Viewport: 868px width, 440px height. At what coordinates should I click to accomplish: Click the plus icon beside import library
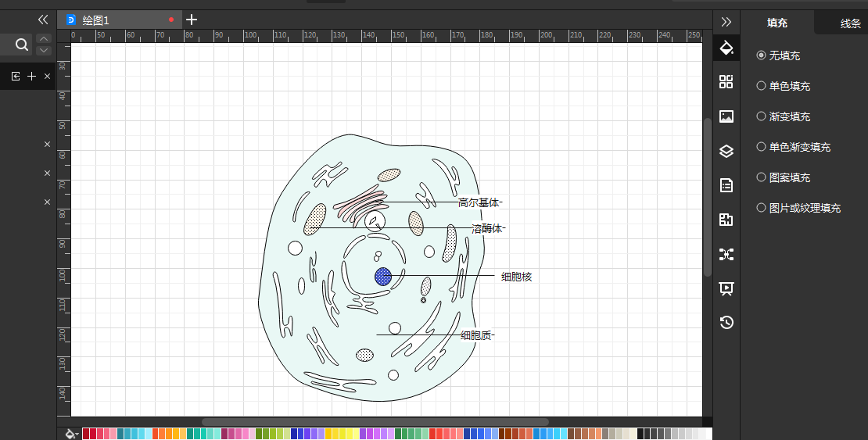point(31,77)
